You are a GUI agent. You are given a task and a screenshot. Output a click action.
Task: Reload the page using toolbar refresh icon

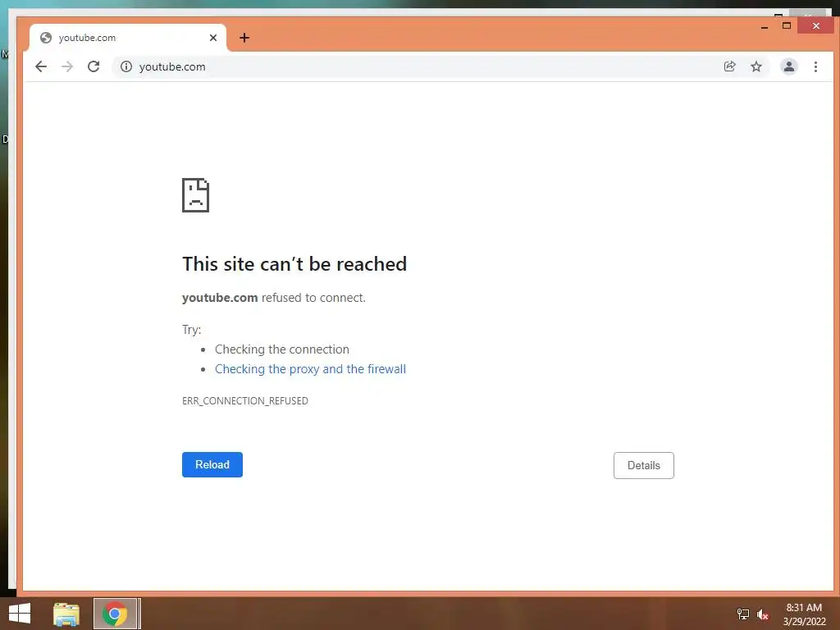pos(94,66)
